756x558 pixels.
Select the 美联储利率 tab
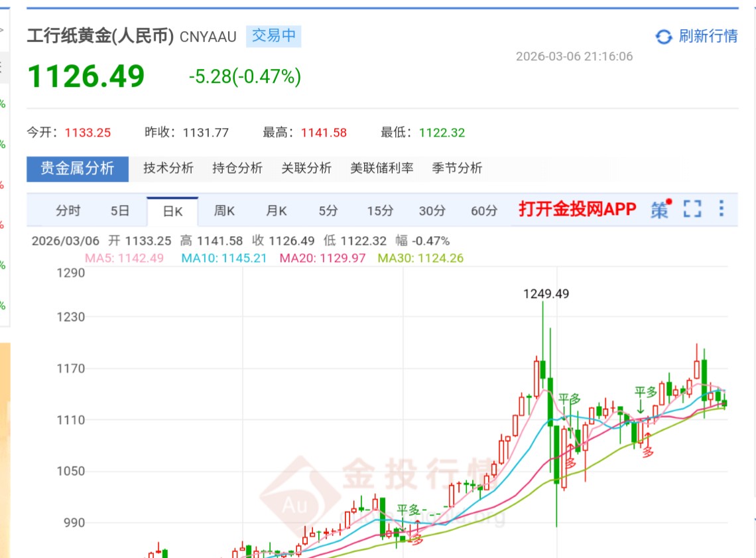[x=382, y=169]
